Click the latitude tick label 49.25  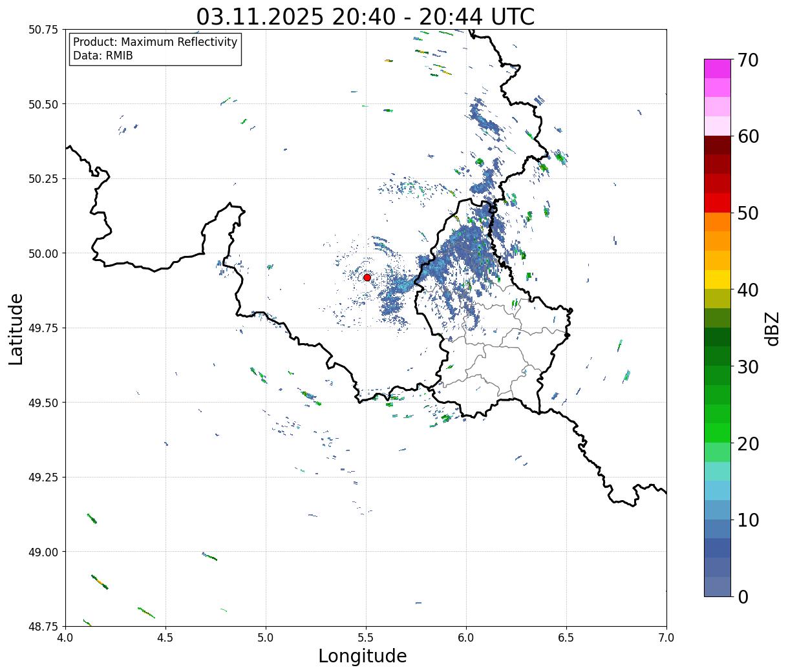pos(43,478)
